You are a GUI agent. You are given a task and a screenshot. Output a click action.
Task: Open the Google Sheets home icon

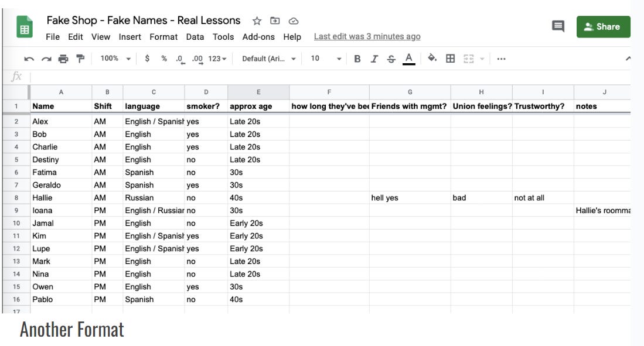coord(24,27)
